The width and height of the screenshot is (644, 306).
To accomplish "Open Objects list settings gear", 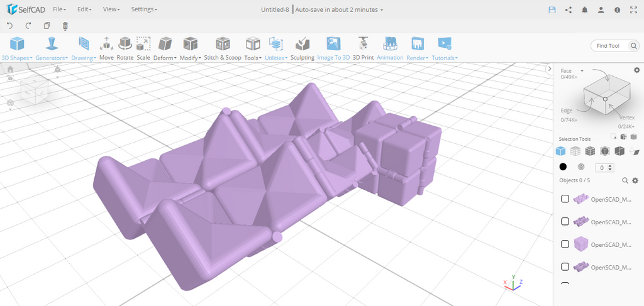I will coord(635,180).
